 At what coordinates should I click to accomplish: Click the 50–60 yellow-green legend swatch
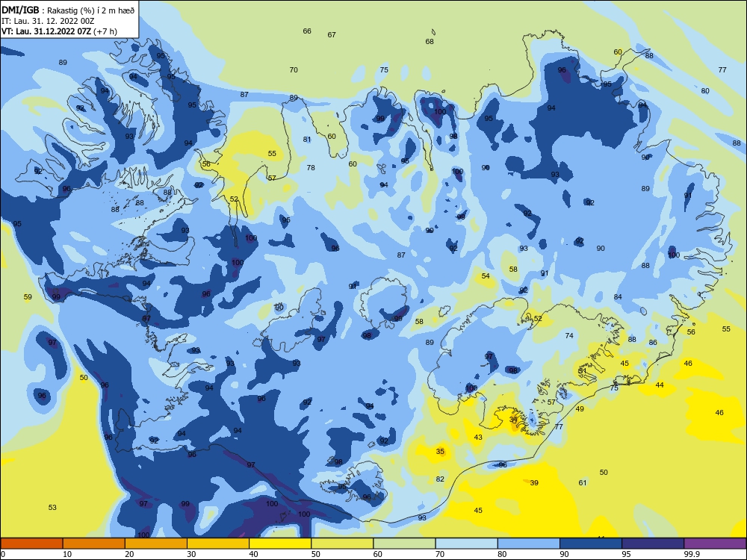[x=342, y=544]
